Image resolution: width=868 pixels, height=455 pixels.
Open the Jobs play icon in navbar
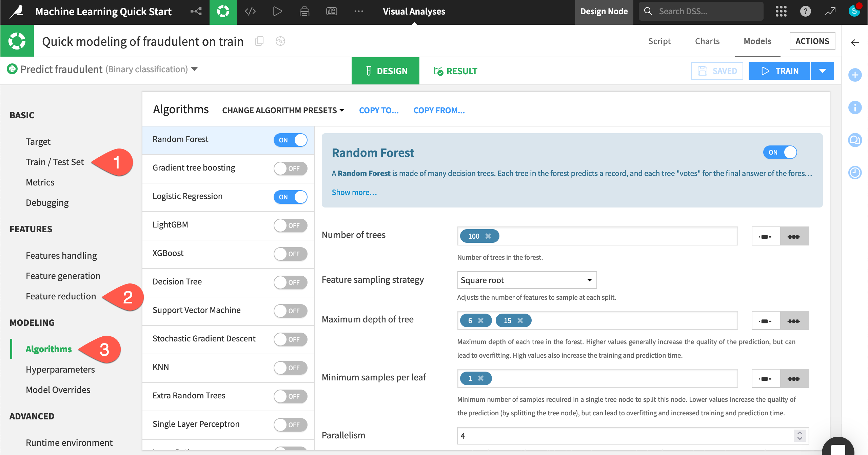coord(277,12)
